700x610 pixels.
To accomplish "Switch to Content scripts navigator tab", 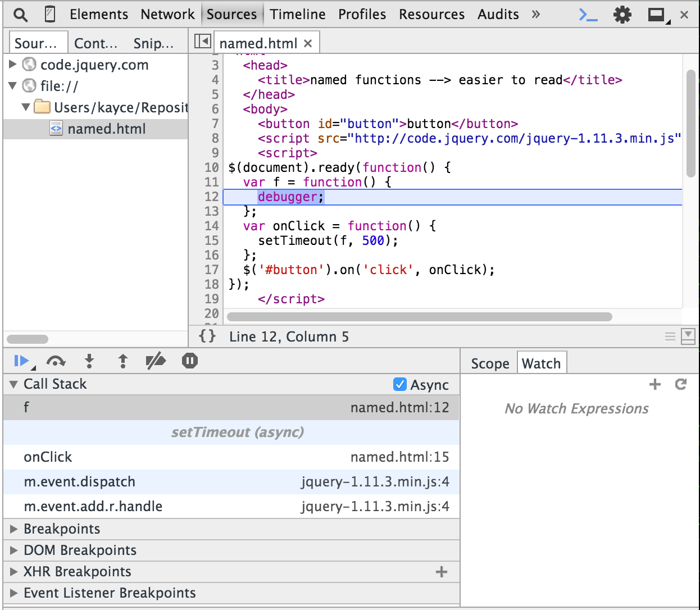I will pos(96,43).
